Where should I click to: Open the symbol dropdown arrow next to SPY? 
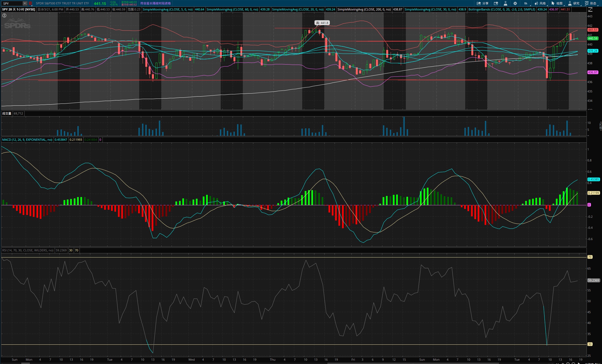(x=25, y=3)
